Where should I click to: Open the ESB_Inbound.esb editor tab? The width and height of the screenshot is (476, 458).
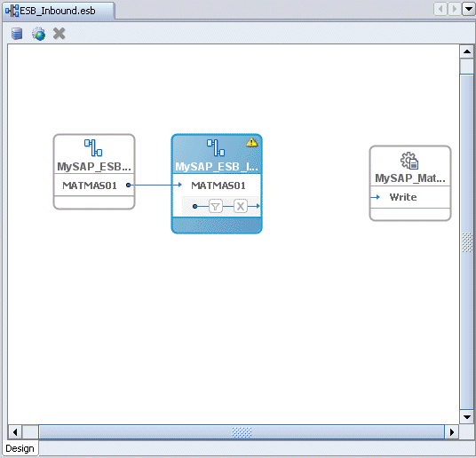(59, 11)
